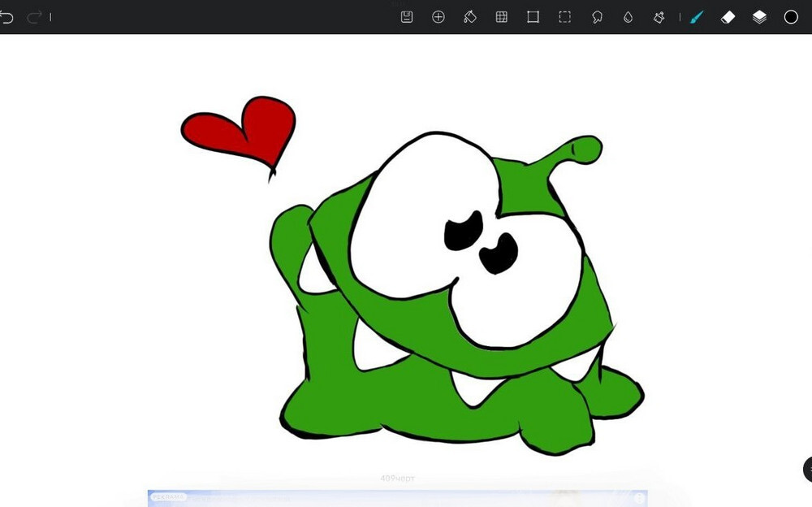The width and height of the screenshot is (812, 507).
Task: Toggle the grid overlay icon
Action: 502,17
